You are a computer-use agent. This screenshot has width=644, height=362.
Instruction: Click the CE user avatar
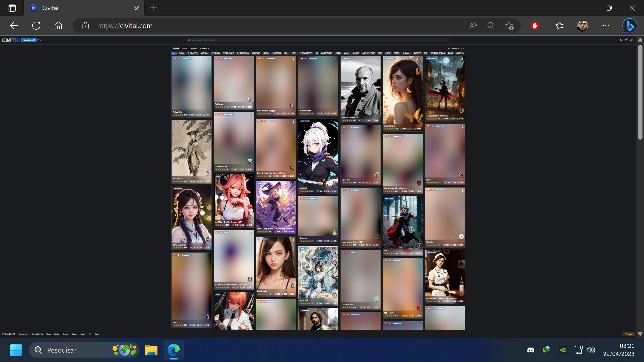[631, 40]
